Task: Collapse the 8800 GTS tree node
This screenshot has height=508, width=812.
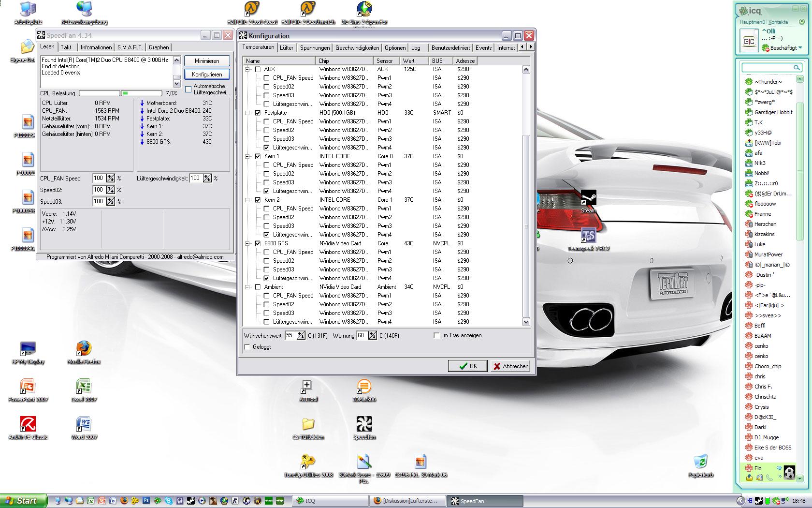Action: (247, 243)
